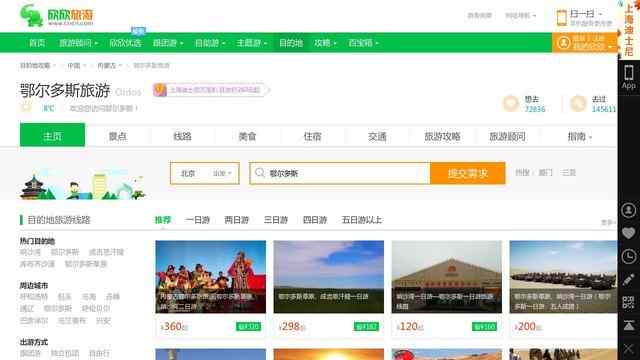
Task: Click the 目的地攻略 breadcrumb link
Action: (35, 65)
